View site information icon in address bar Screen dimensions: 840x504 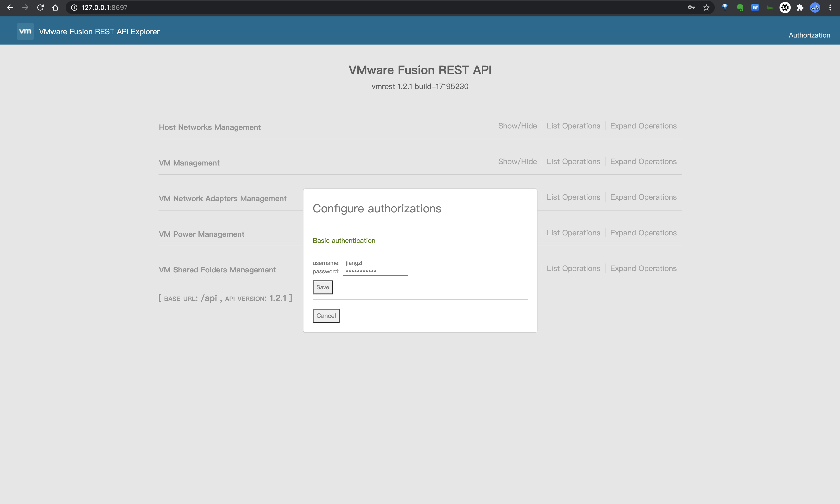74,8
